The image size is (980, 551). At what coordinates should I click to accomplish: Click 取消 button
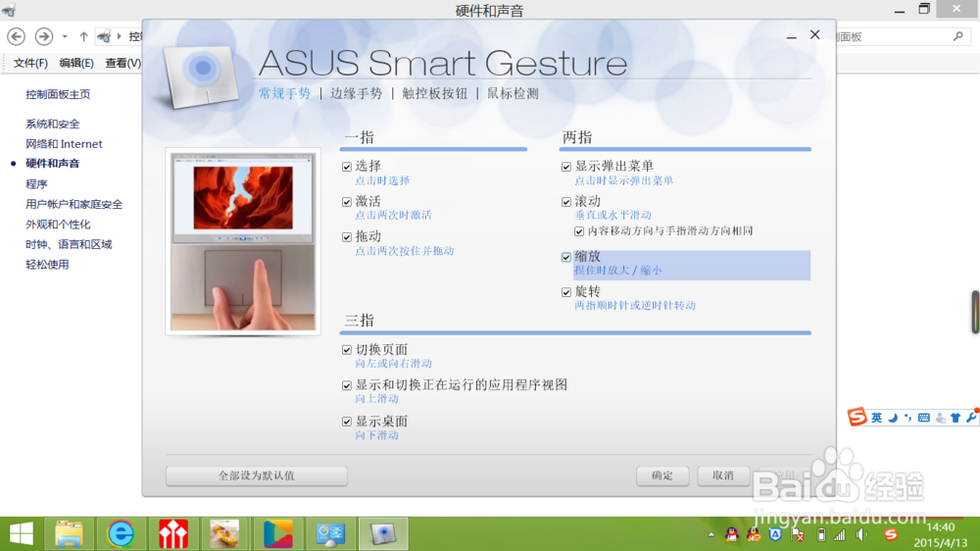(x=723, y=476)
